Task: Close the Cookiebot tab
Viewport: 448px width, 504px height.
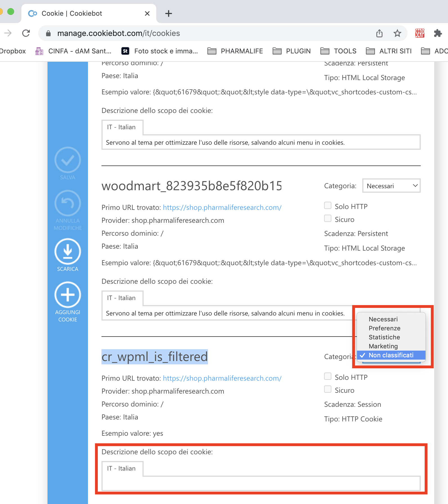Action: [x=147, y=13]
